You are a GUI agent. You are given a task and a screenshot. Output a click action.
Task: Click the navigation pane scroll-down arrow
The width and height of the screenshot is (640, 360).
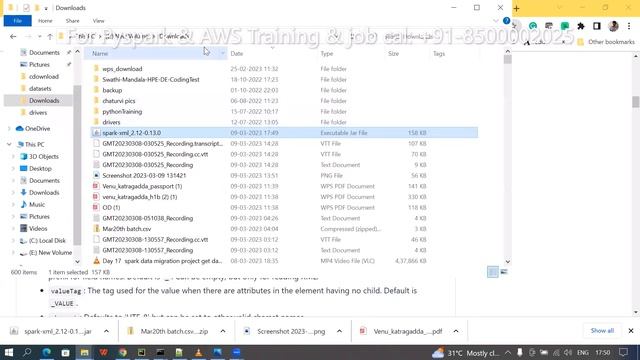78,262
